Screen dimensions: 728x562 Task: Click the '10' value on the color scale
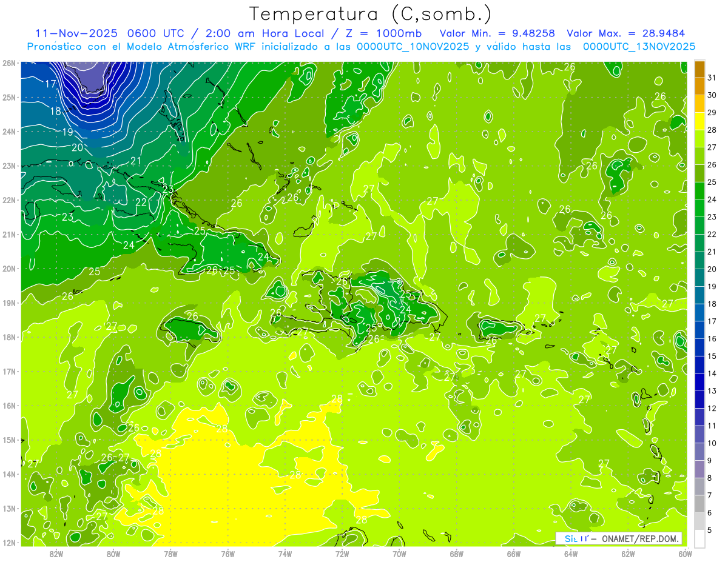(712, 443)
